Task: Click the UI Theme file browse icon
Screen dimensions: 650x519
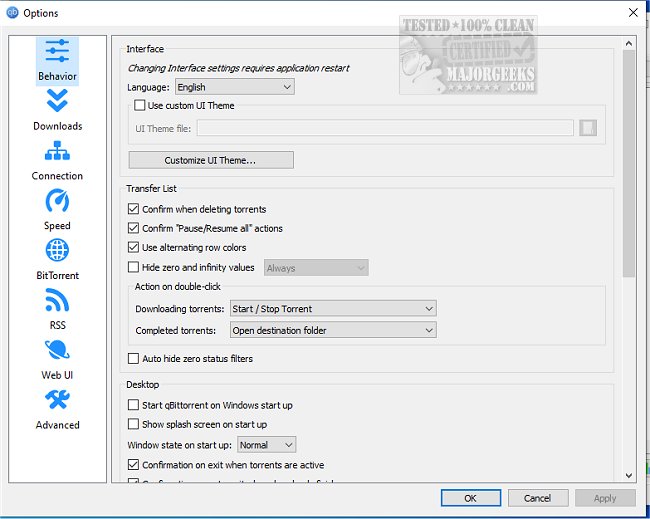Action: tap(588, 128)
